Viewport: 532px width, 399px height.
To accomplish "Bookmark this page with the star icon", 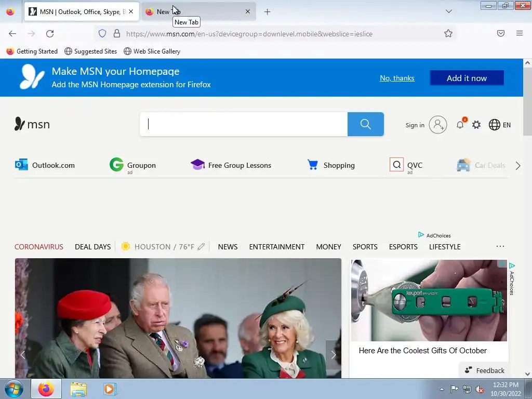I will point(448,33).
